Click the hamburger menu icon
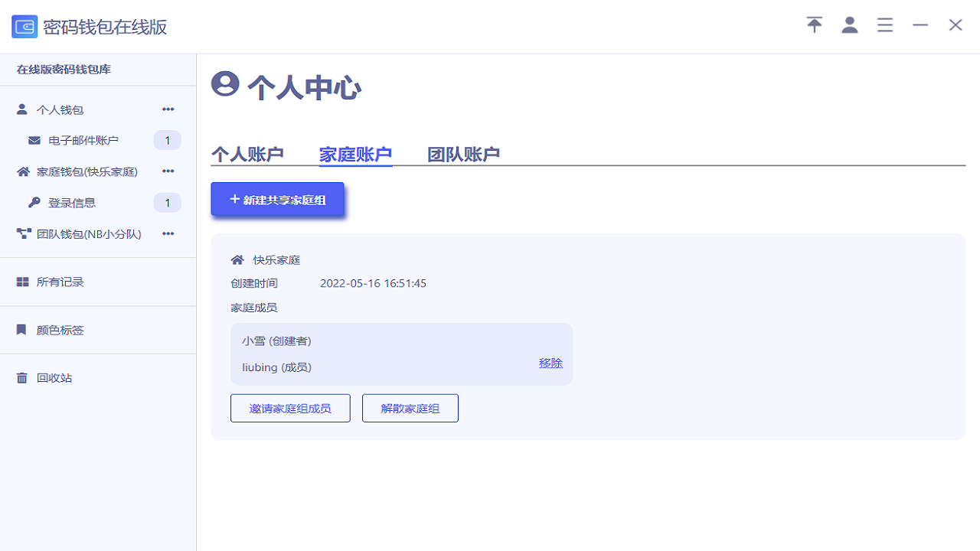Image resolution: width=980 pixels, height=551 pixels. point(885,24)
